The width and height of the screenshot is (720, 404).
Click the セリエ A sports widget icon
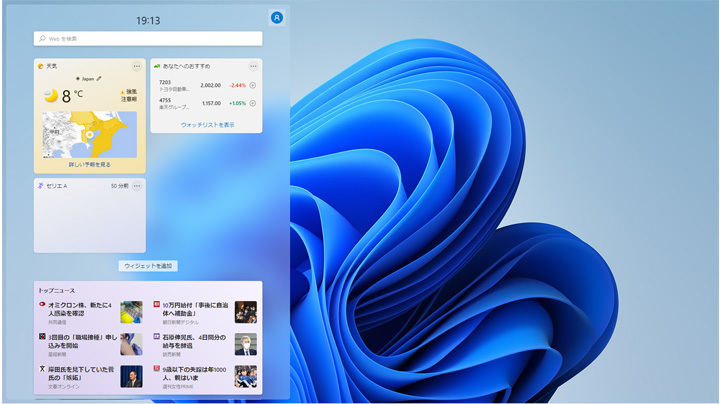[40, 186]
